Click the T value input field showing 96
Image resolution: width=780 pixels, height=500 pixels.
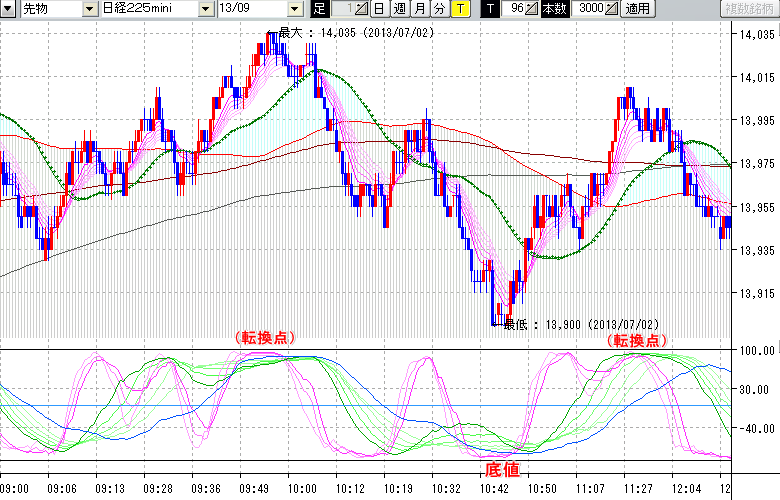514,9
